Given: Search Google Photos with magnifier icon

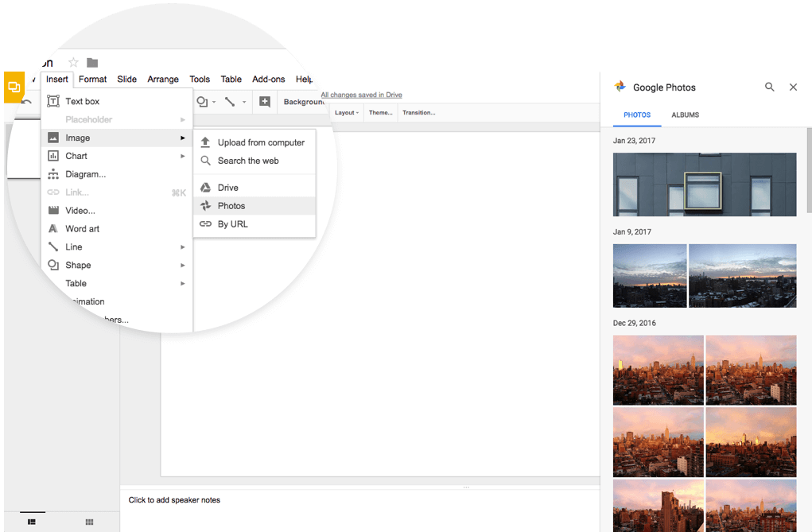Looking at the screenshot, I should click(x=769, y=87).
